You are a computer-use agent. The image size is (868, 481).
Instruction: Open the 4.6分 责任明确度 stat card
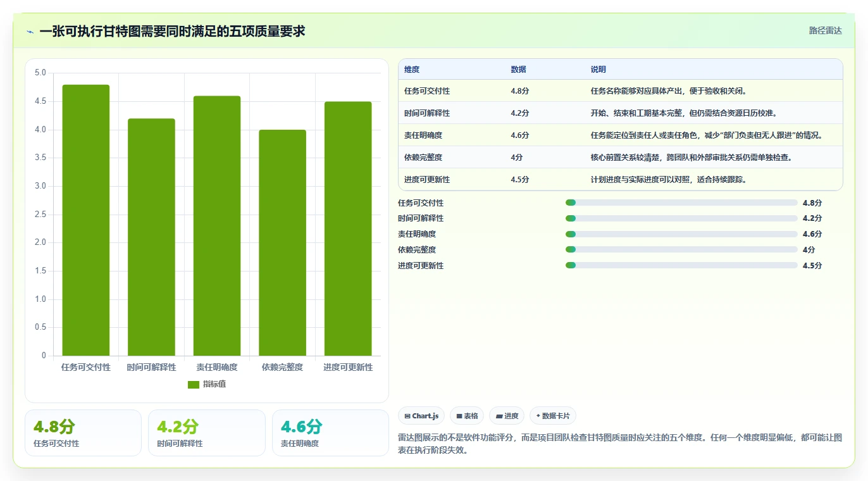330,433
